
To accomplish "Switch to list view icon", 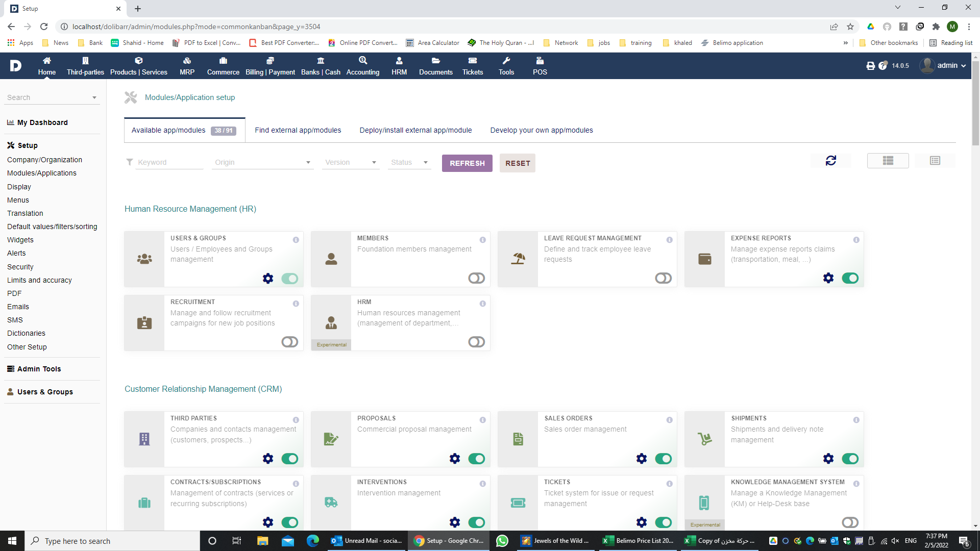I will pos(935,161).
